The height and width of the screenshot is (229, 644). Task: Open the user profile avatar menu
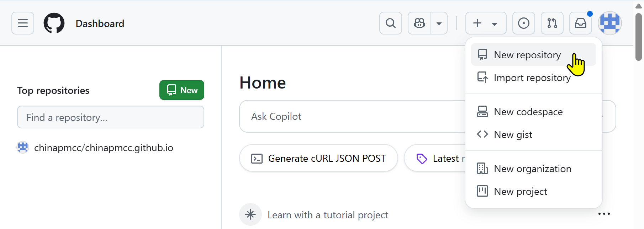point(610,23)
